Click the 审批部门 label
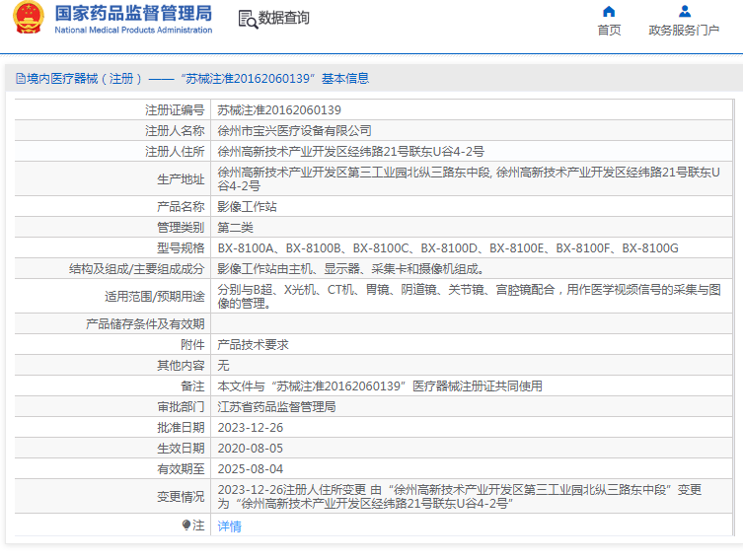Screen dimensions: 743x560 [x=181, y=407]
